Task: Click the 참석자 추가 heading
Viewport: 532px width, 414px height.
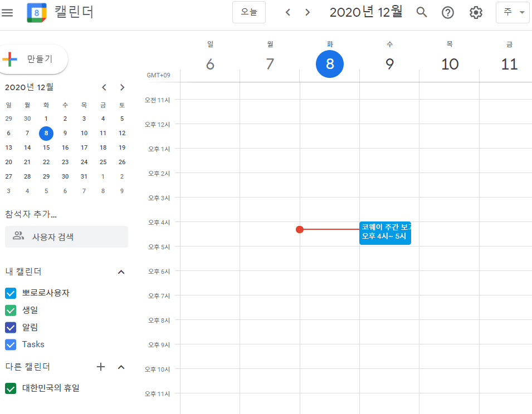Action: (x=31, y=214)
